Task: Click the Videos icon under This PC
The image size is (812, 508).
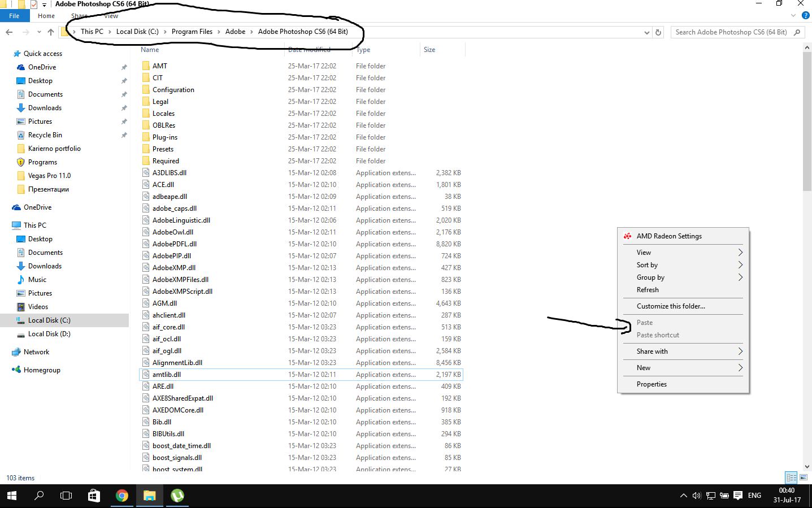Action: pos(21,307)
